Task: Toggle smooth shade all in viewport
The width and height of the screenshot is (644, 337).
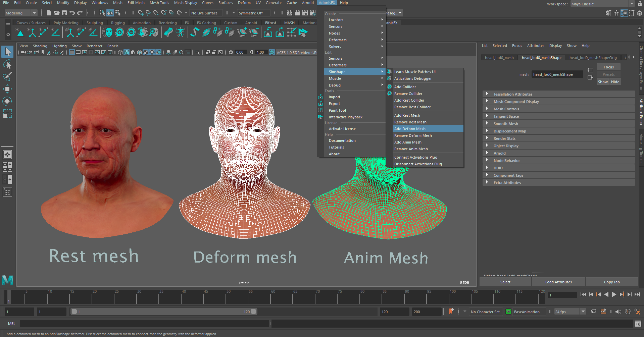Action: point(127,52)
